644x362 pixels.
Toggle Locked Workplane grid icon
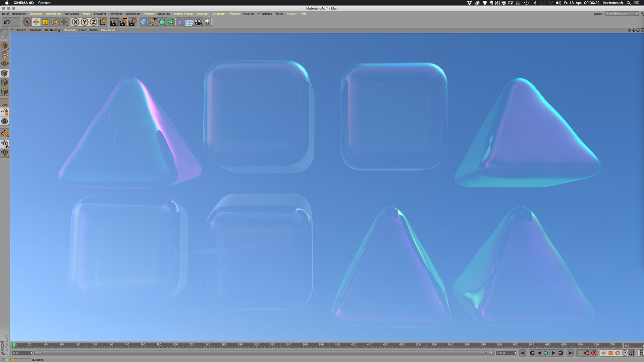coord(5,144)
